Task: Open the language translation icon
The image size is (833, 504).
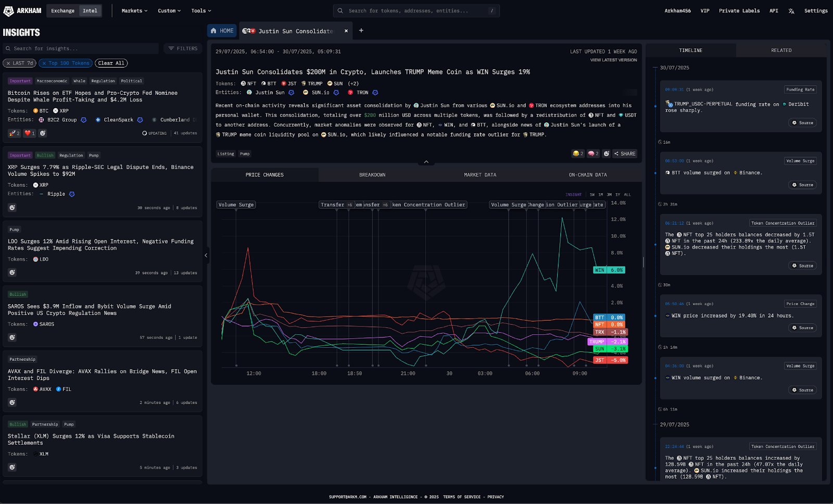Action: (791, 11)
